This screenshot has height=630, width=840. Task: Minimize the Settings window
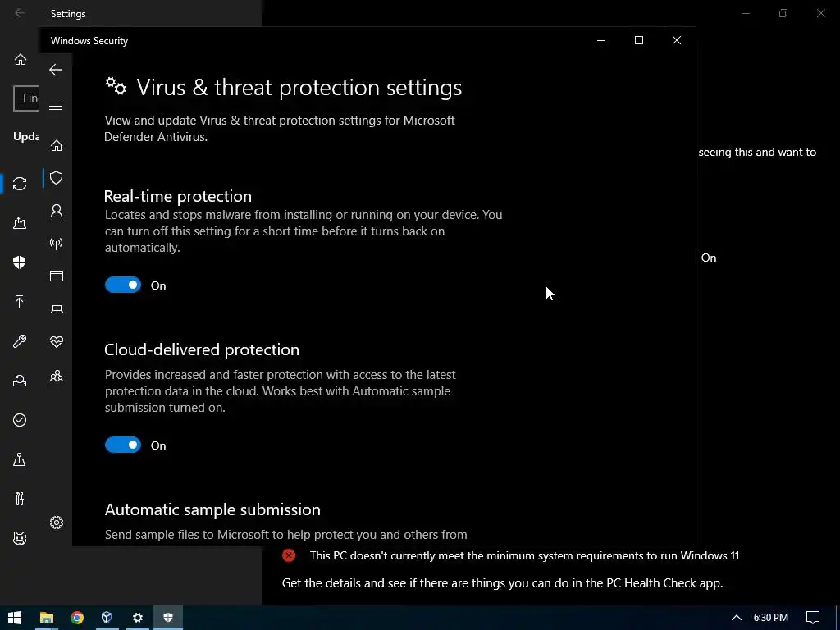coord(745,13)
